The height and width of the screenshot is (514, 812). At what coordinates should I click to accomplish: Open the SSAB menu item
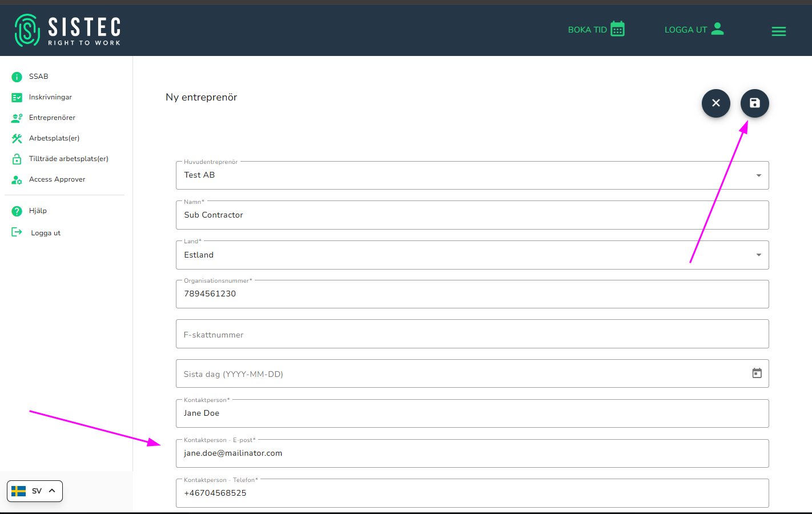tap(39, 77)
